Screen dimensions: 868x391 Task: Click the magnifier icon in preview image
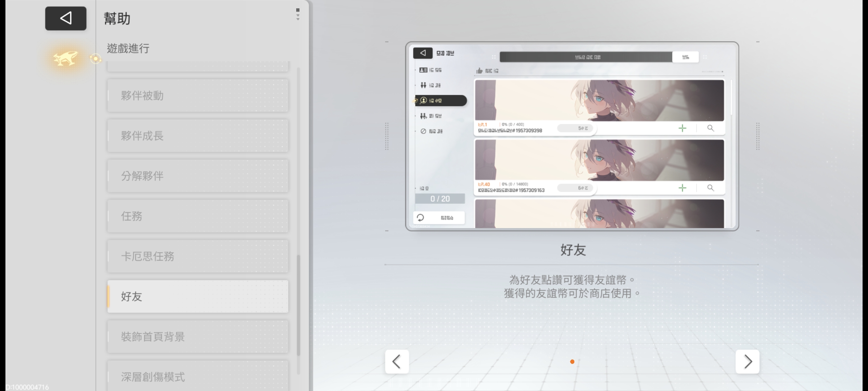pyautogui.click(x=710, y=128)
